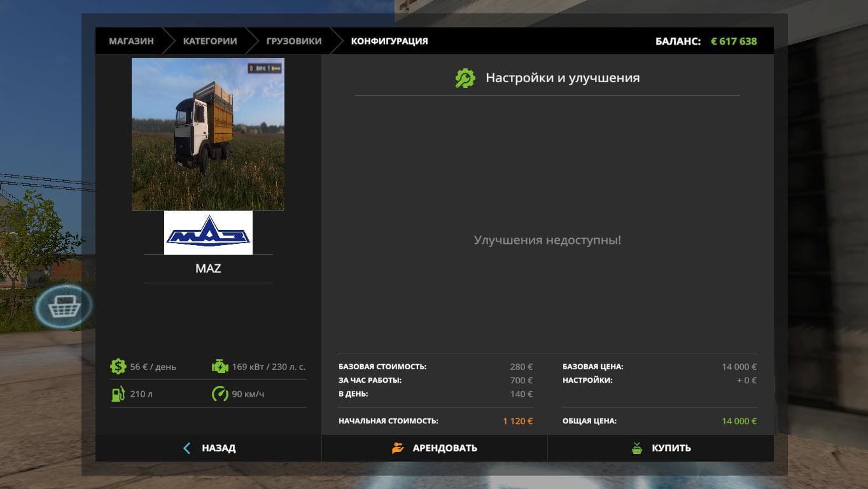Click the lease hand icon beside Арендовать
The width and height of the screenshot is (868, 489).
click(398, 448)
